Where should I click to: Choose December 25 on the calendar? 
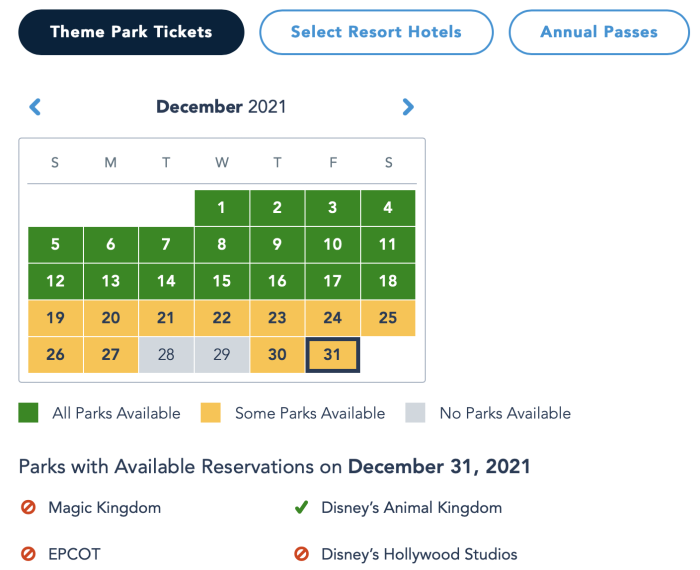click(x=388, y=318)
